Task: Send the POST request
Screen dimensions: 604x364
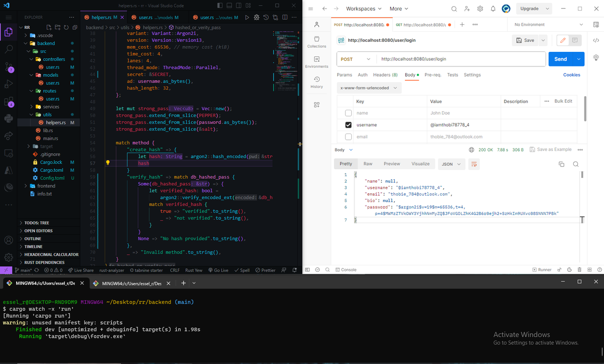Action: 560,59
